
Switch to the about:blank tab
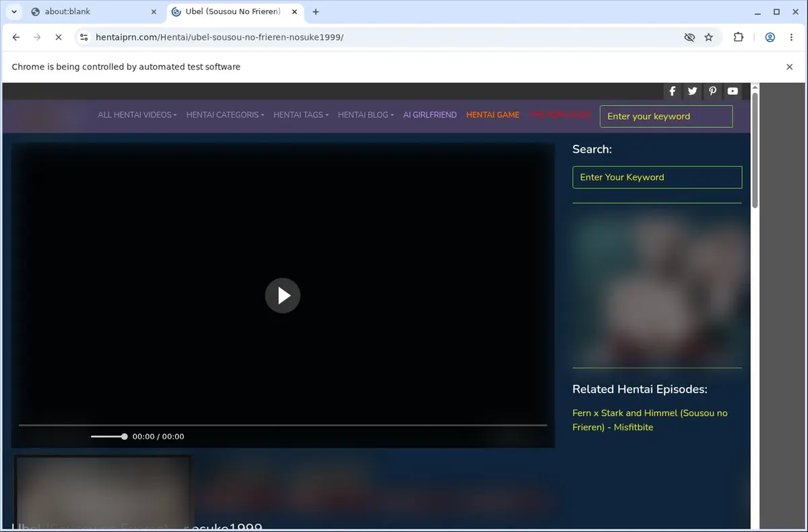tap(92, 11)
